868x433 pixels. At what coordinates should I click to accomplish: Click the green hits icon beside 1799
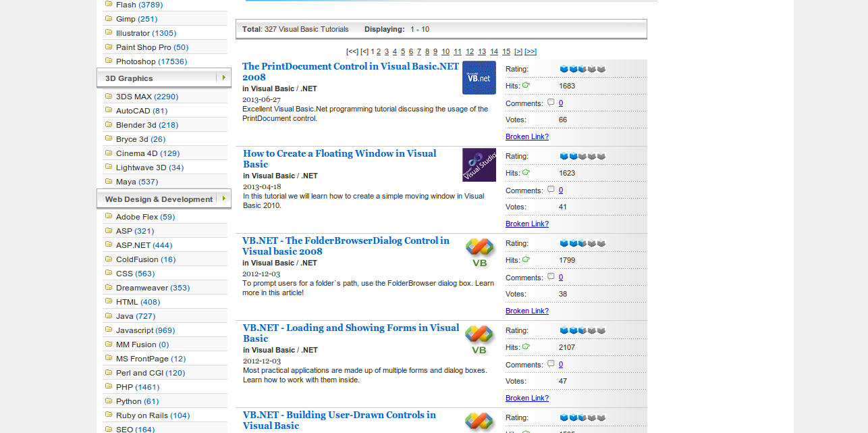point(526,259)
